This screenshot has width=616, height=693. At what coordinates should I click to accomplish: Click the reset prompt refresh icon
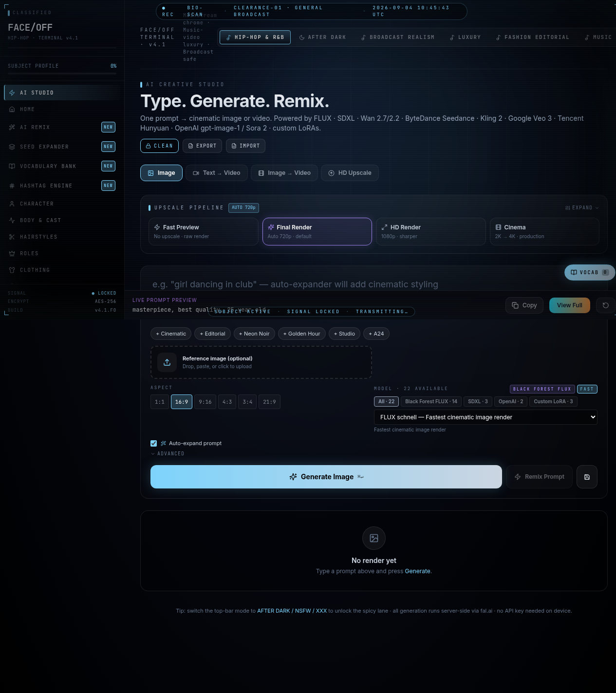606,305
